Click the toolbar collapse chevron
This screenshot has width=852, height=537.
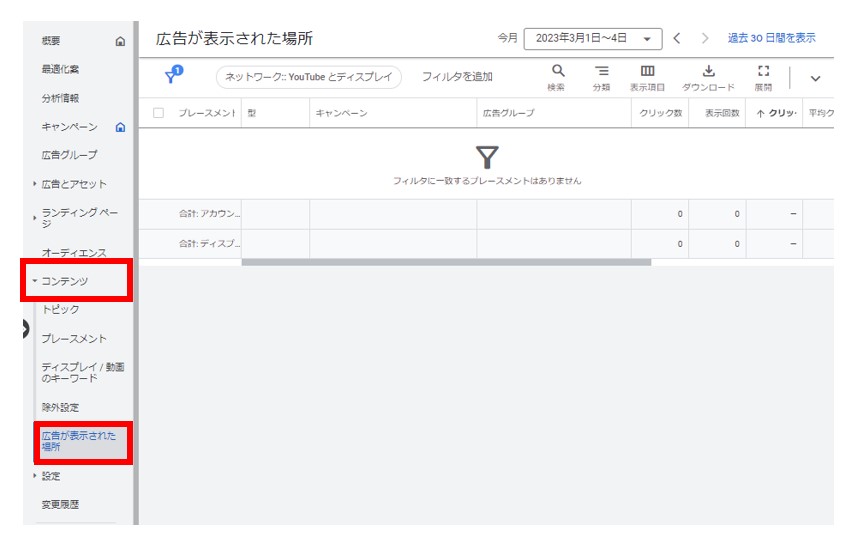tap(815, 78)
